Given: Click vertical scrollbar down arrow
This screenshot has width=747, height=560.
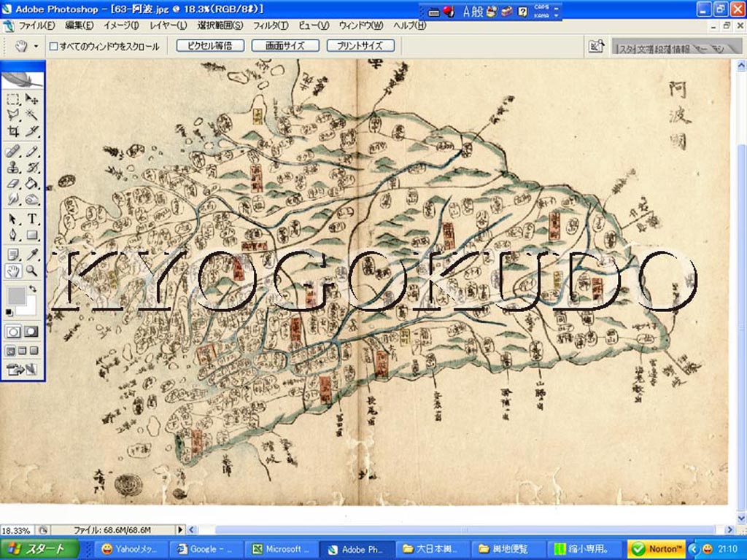Looking at the screenshot, I should click(x=741, y=518).
